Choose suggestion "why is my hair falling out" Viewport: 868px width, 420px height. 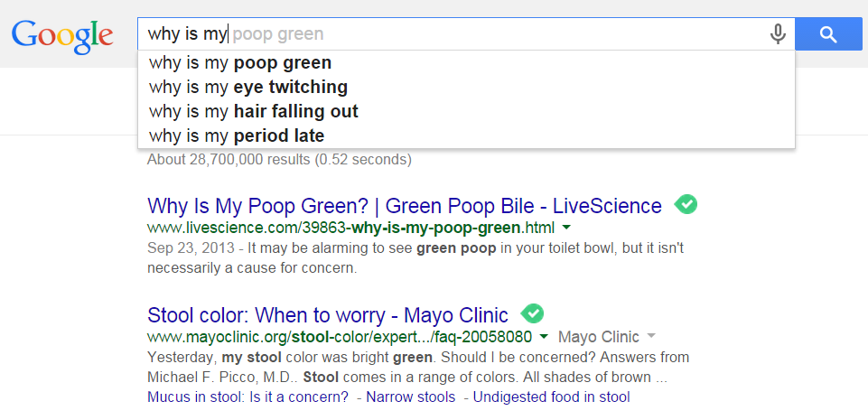click(x=254, y=112)
